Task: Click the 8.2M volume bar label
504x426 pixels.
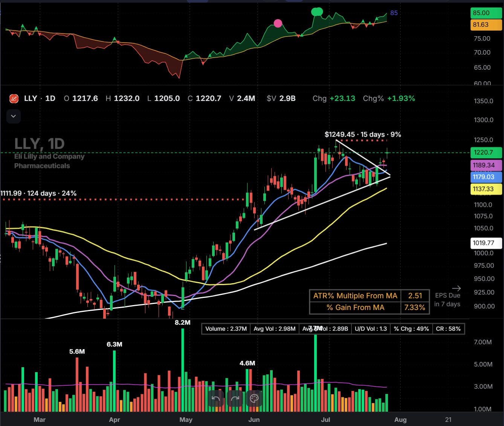Action: pos(183,323)
